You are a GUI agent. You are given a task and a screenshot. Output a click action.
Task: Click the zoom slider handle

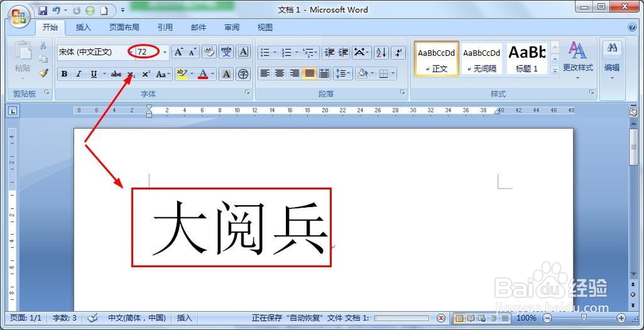click(x=584, y=318)
